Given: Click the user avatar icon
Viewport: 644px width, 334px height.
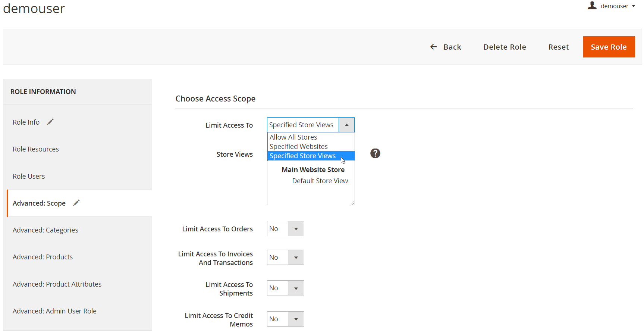Looking at the screenshot, I should tap(592, 5).
